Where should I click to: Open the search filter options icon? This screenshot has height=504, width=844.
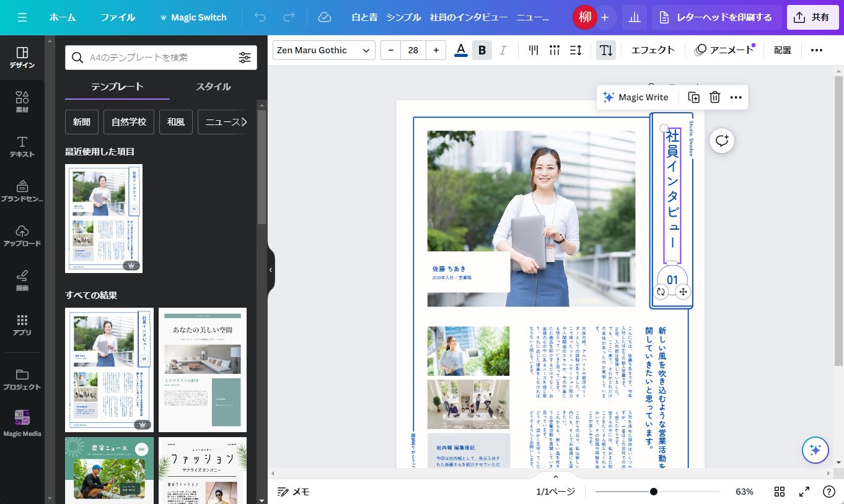pyautogui.click(x=245, y=58)
